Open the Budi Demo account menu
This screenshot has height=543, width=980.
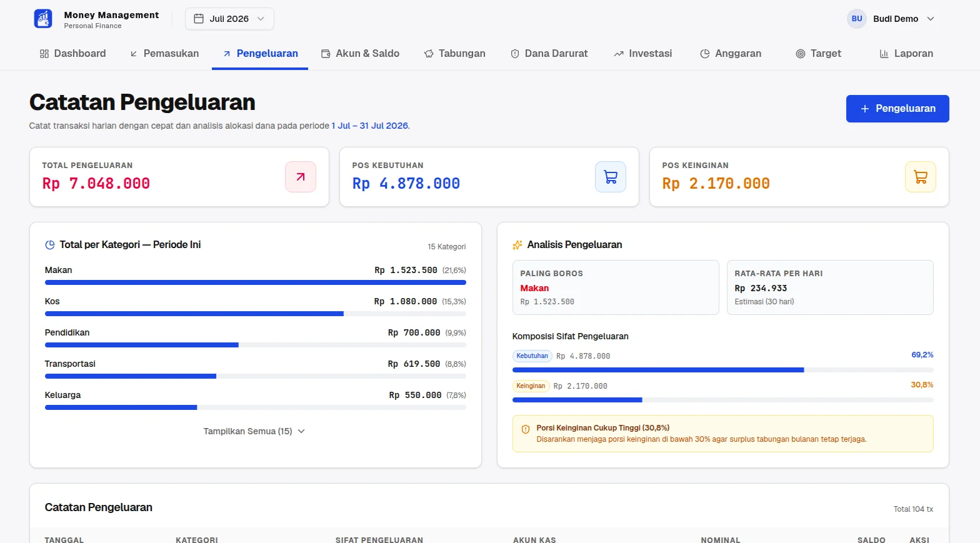891,19
